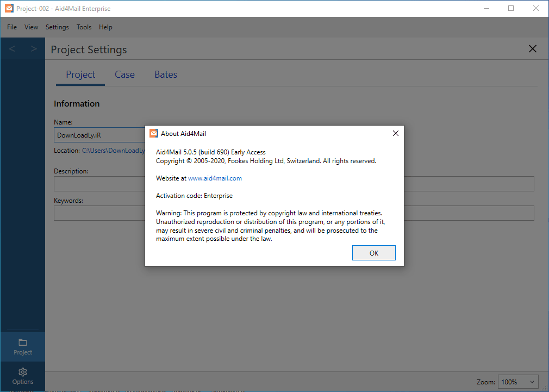Image resolution: width=549 pixels, height=392 pixels.
Task: Switch to the Case tab
Action: 124,74
